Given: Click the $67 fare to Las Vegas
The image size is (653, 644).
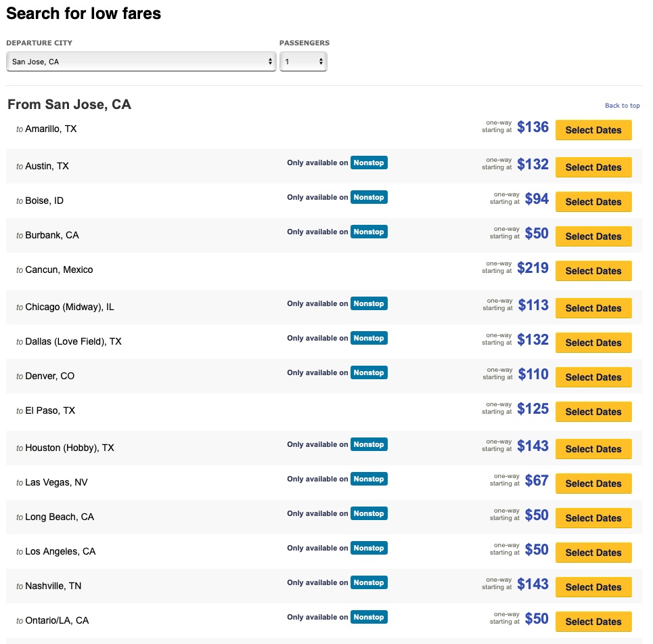Looking at the screenshot, I should tap(536, 481).
